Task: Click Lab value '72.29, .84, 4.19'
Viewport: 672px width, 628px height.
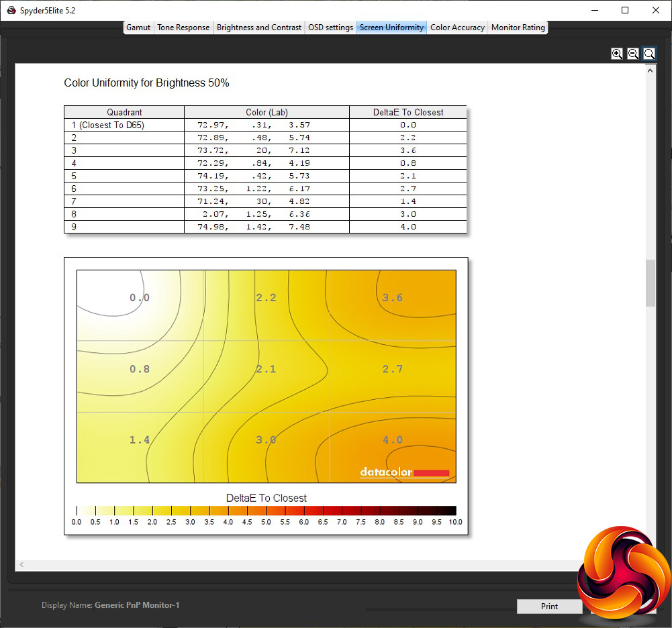Action: (x=254, y=163)
